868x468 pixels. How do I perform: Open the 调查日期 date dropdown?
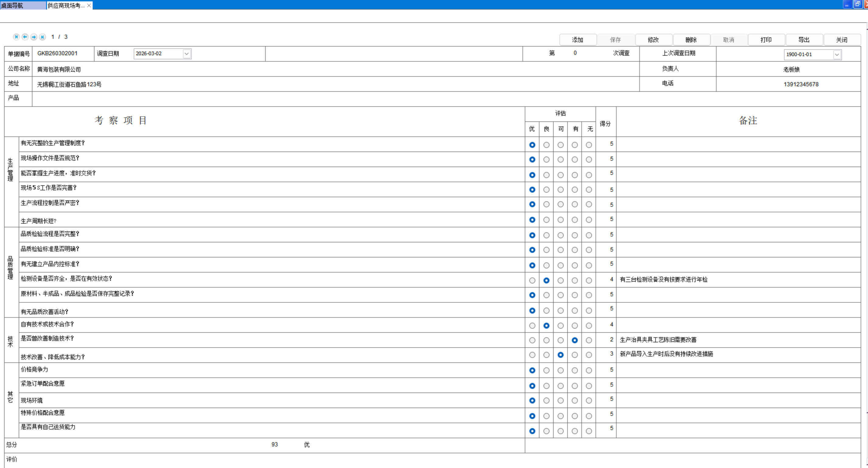(187, 54)
